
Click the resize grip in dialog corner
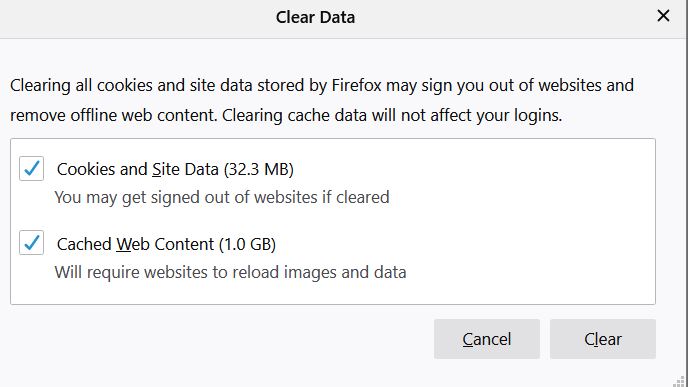tap(679, 380)
